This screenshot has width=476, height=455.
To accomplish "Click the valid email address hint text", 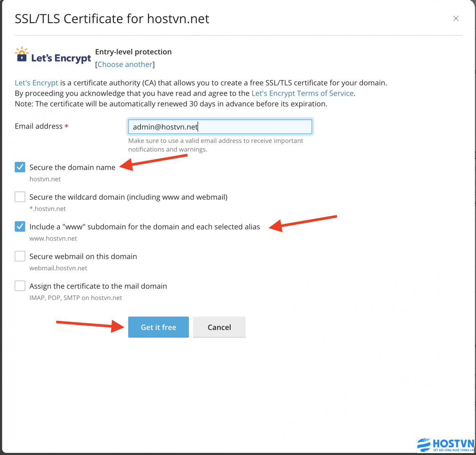I will point(216,145).
